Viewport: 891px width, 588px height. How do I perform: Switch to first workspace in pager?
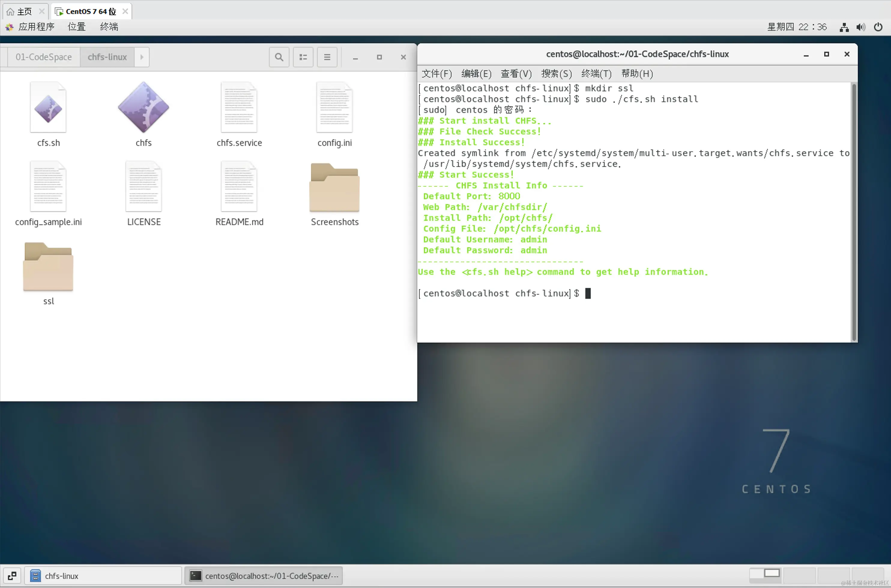(765, 575)
